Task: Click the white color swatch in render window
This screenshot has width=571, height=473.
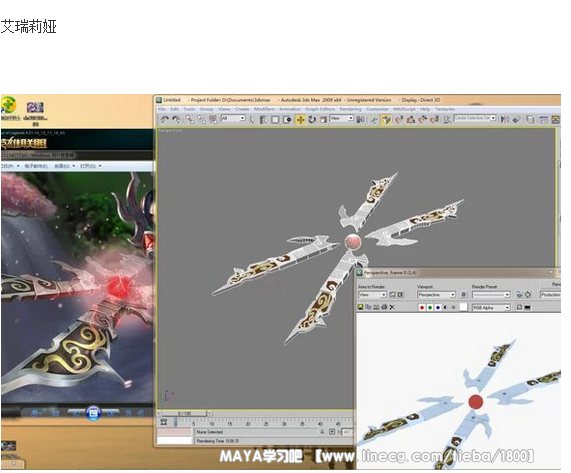Action: pyautogui.click(x=463, y=307)
